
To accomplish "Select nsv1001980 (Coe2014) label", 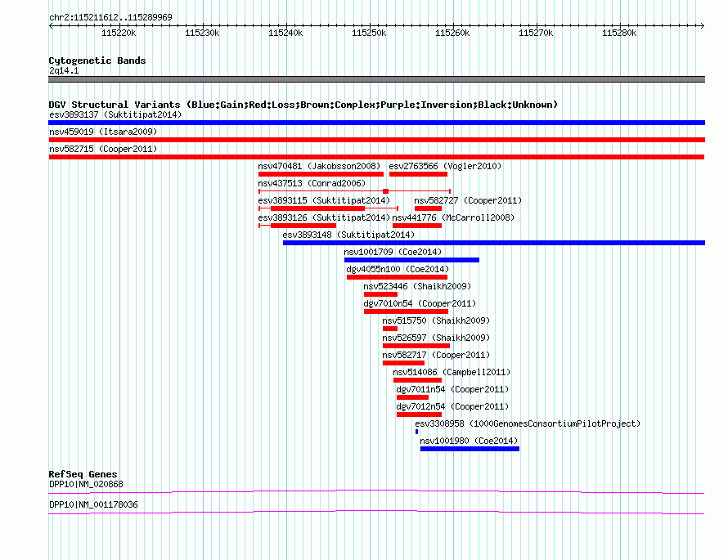I will 469,441.
